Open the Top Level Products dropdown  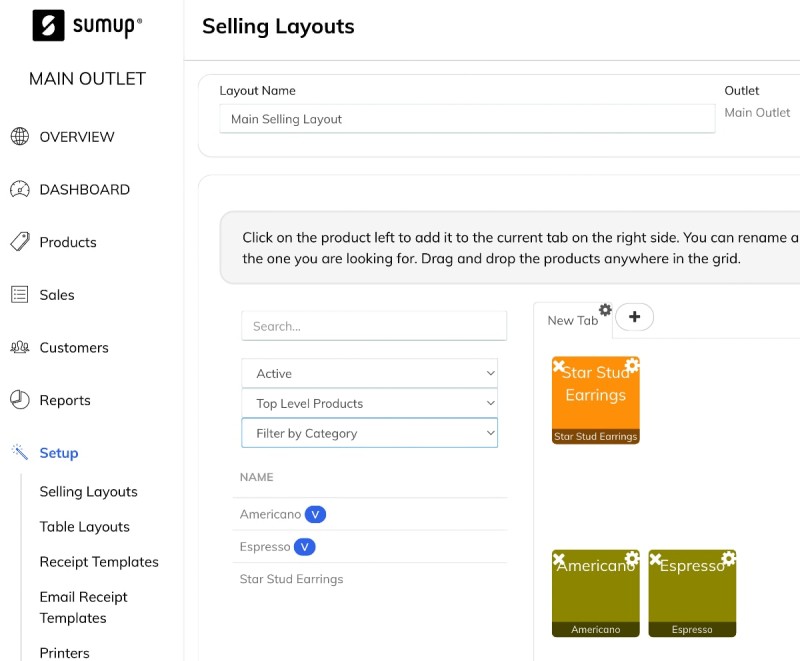(x=369, y=403)
